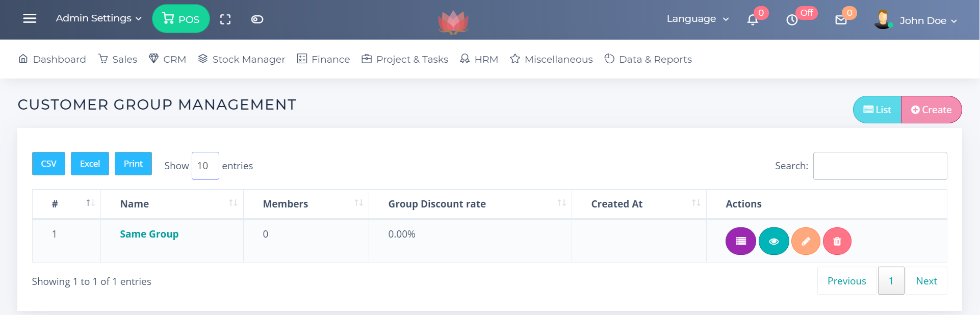Open the mail envelope inbox
Image resolution: width=980 pixels, height=315 pixels.
point(841,20)
